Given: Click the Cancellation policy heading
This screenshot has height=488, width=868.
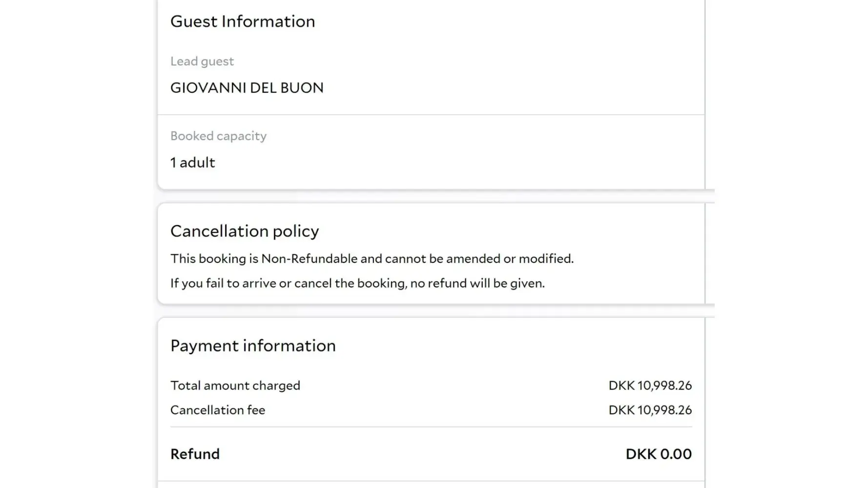Looking at the screenshot, I should (244, 231).
